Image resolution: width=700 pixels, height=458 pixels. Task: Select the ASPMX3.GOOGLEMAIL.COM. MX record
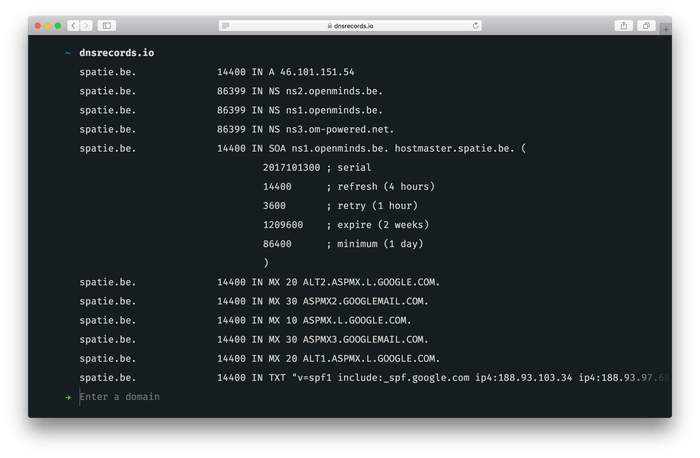254,340
